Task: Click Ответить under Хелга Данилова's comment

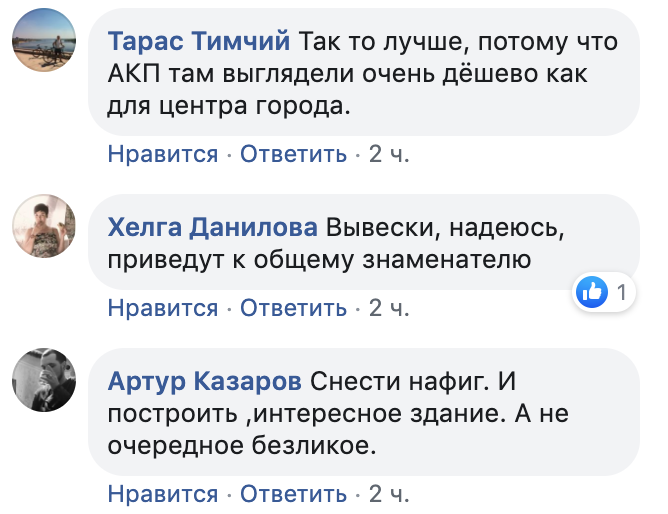Action: [294, 307]
